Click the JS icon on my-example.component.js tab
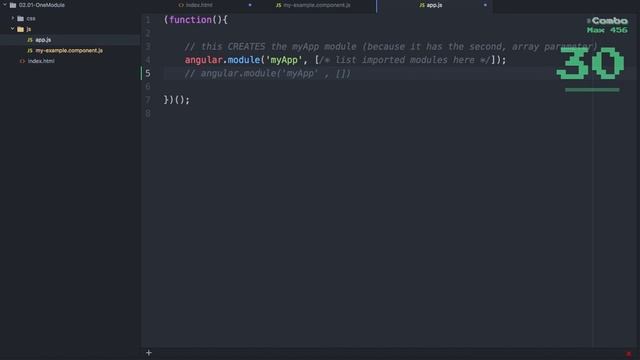This screenshot has height=360, width=640. click(x=278, y=5)
